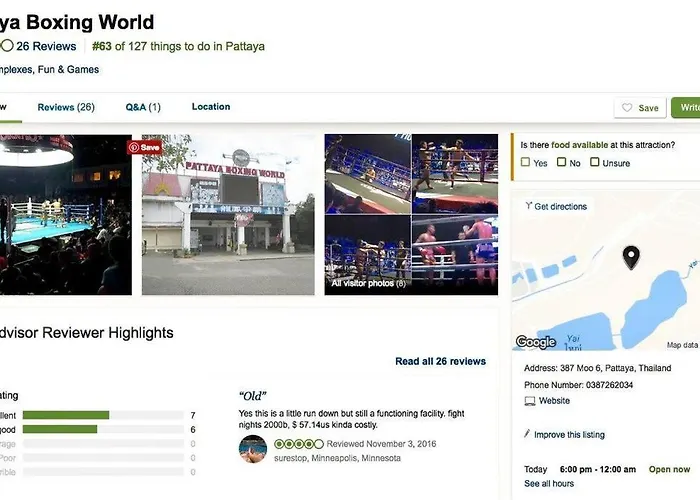Viewport: 700px width, 500px height.
Task: Click the map location pin marker
Action: click(x=631, y=258)
